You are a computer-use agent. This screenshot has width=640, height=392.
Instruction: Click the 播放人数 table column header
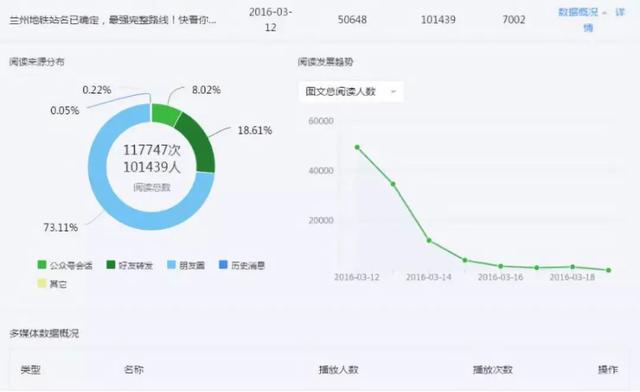pos(338,370)
